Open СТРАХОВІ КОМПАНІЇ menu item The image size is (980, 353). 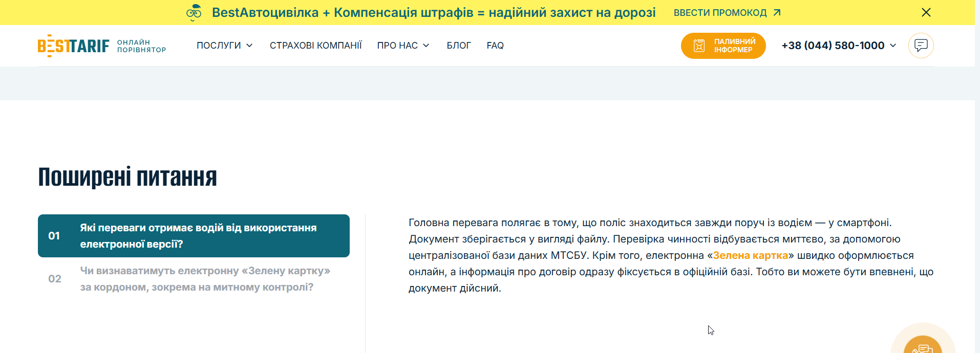pos(315,46)
